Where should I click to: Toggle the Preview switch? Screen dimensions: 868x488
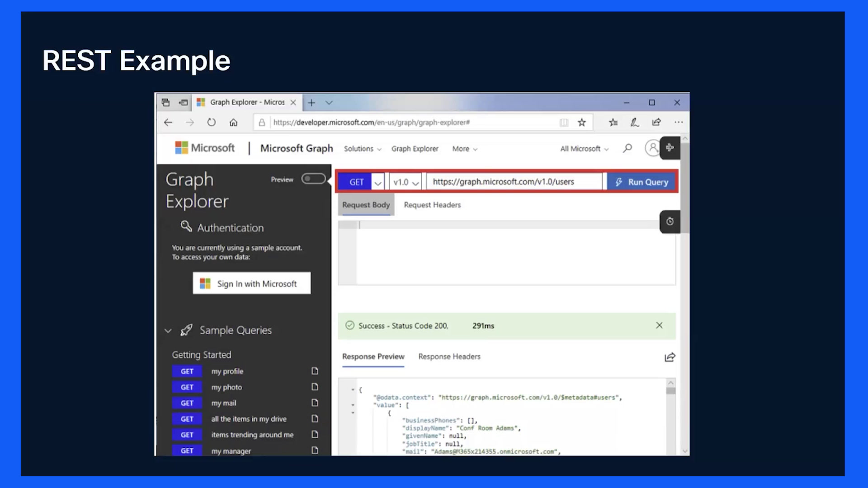point(314,179)
